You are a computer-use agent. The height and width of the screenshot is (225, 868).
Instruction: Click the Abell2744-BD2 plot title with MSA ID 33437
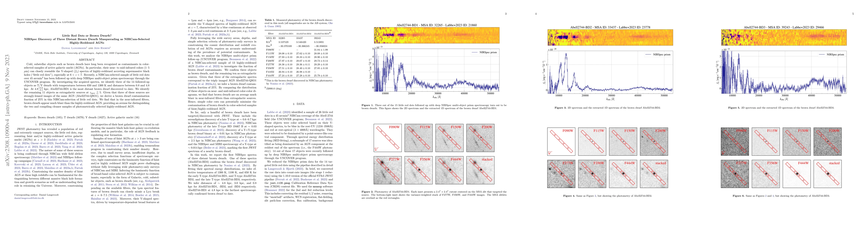click(x=610, y=27)
